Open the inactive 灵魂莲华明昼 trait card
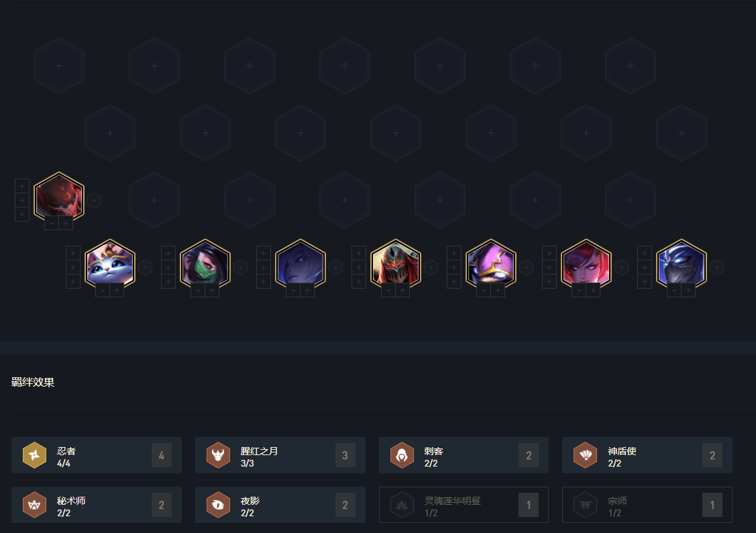756x533 pixels. click(464, 505)
